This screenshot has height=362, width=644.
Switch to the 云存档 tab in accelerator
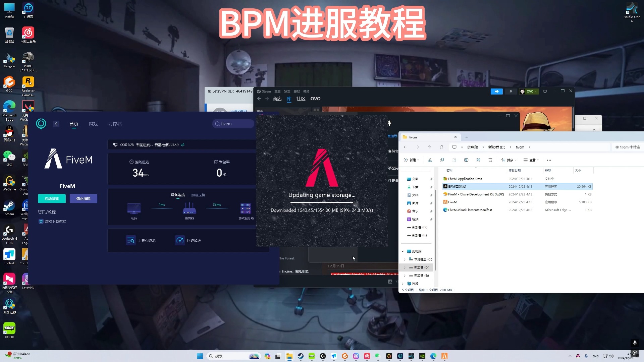[115, 124]
